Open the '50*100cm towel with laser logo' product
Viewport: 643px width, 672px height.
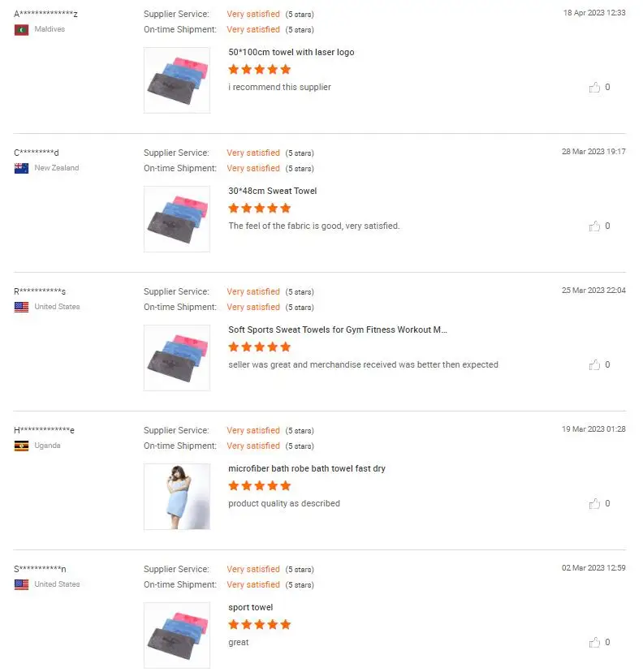tap(291, 52)
